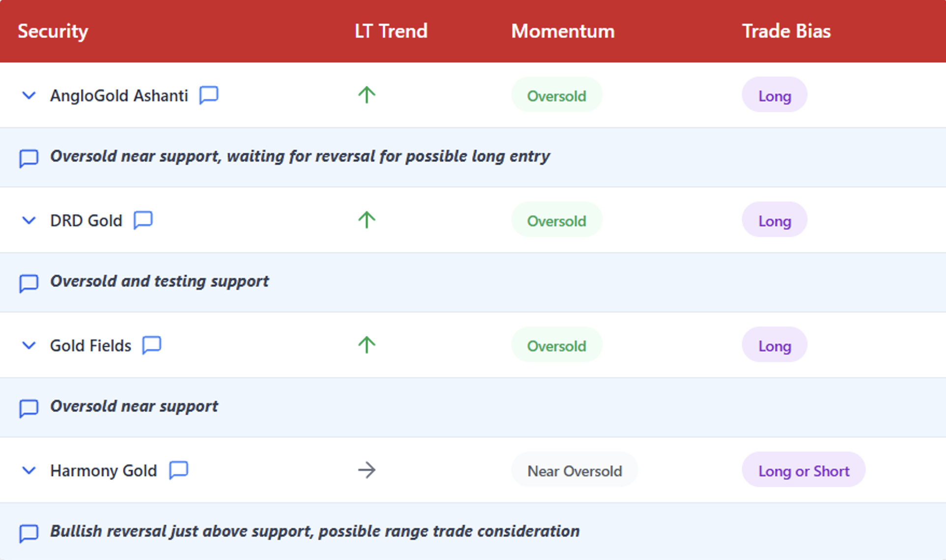Select the Gold Fields security name
The image size is (946, 560).
coord(90,345)
